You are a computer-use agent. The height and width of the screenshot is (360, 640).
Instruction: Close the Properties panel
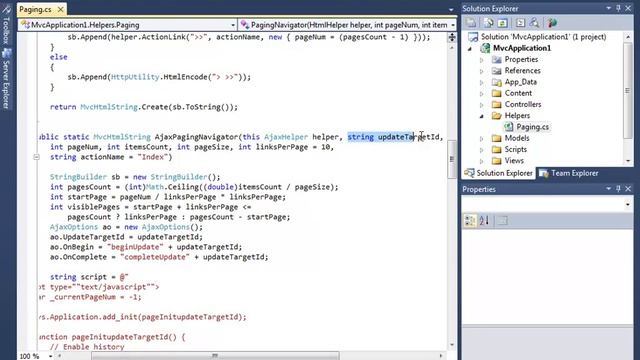[628, 189]
